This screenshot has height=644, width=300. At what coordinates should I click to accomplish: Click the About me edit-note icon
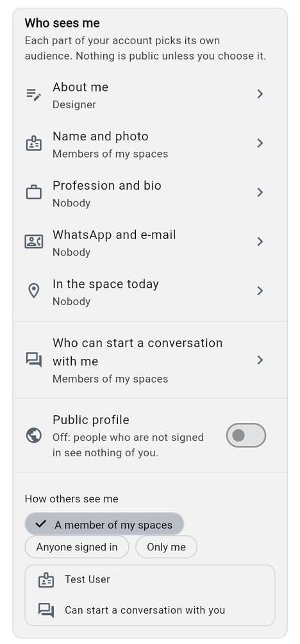coord(34,94)
